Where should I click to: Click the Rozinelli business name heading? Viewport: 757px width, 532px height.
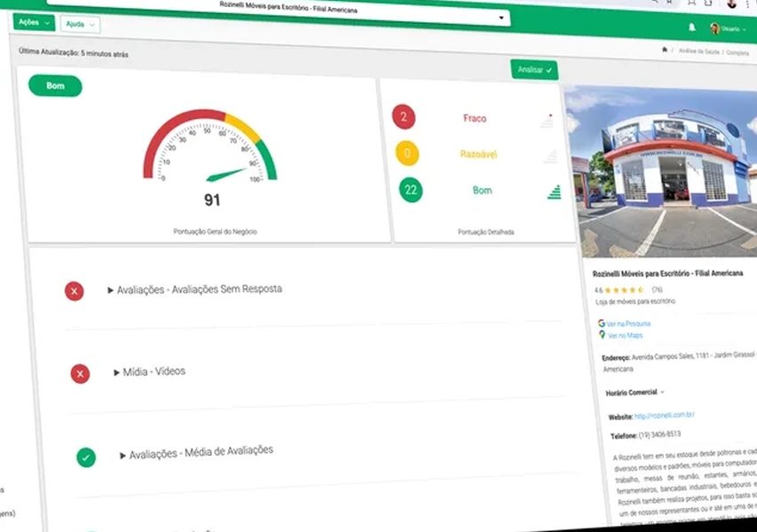667,273
